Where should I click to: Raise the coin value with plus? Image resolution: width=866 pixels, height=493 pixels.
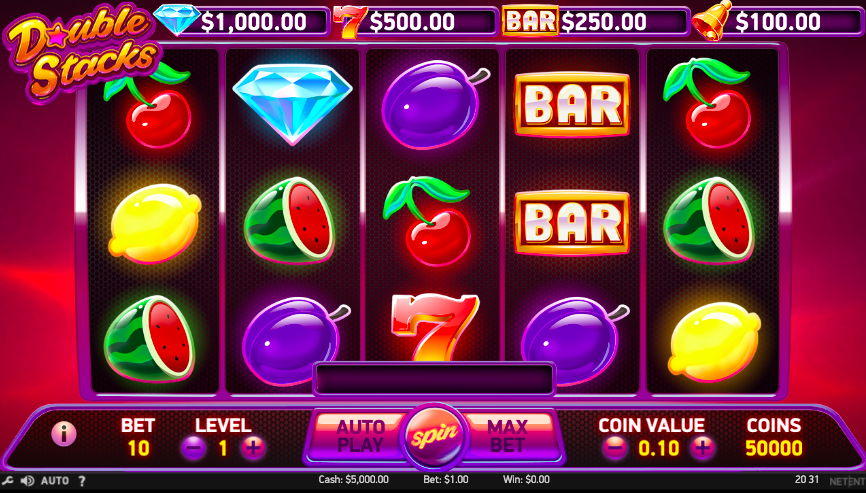[702, 448]
